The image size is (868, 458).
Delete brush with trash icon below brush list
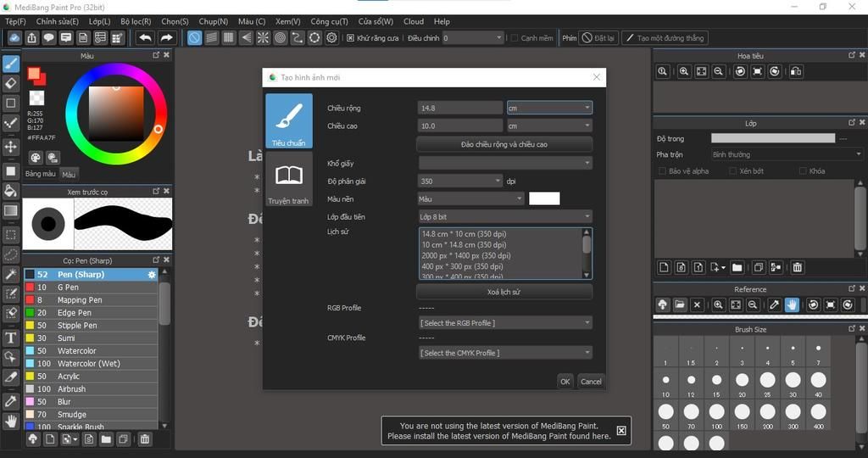[x=144, y=439]
